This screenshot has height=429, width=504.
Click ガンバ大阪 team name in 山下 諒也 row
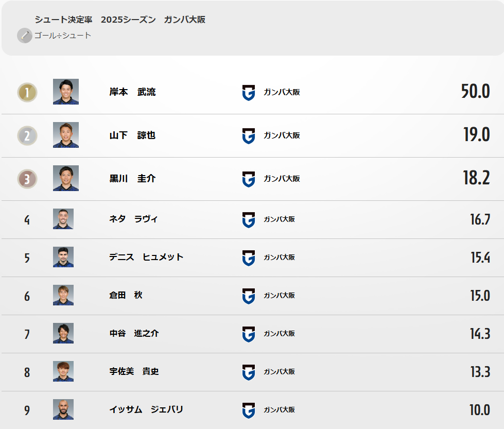pos(282,135)
